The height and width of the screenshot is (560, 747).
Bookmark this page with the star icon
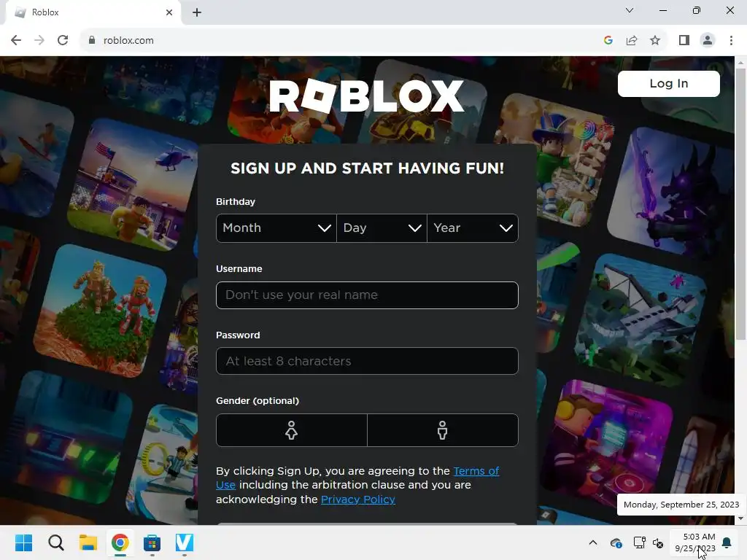[655, 41]
